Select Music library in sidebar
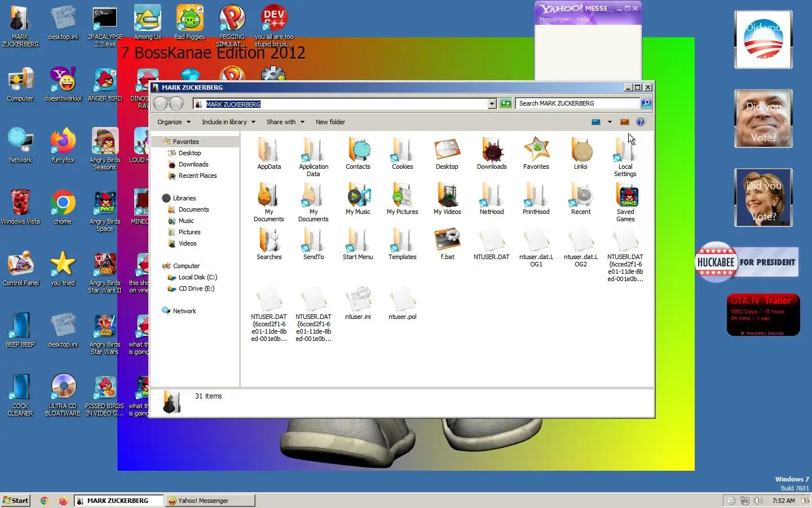The width and height of the screenshot is (812, 508). click(186, 221)
